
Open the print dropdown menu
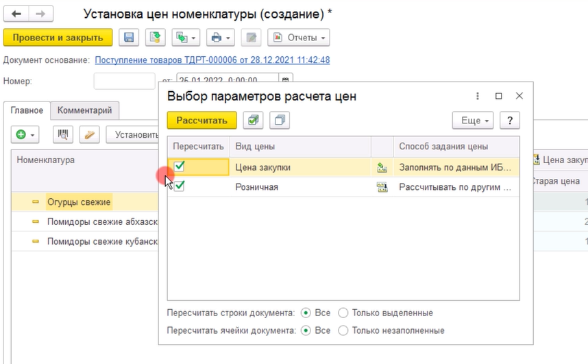coord(219,38)
